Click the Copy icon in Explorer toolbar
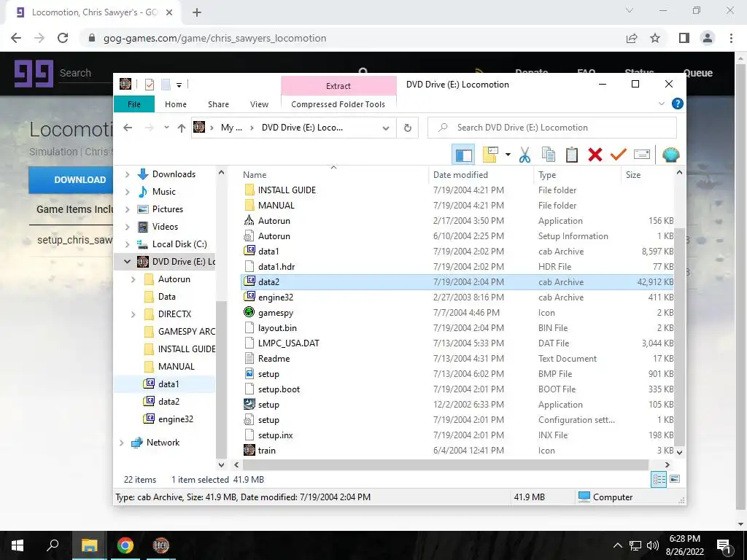The height and width of the screenshot is (560, 747). 549,155
